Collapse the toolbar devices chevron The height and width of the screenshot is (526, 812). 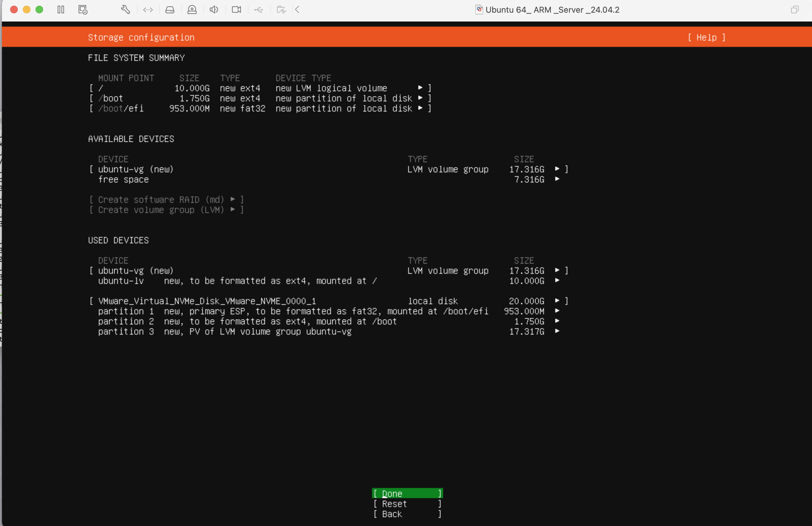click(297, 10)
